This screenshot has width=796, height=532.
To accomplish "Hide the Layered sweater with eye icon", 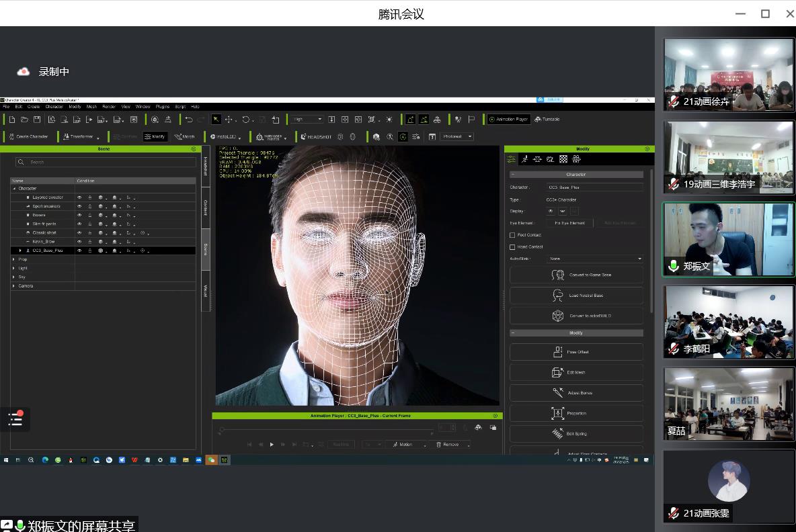I will pos(79,197).
